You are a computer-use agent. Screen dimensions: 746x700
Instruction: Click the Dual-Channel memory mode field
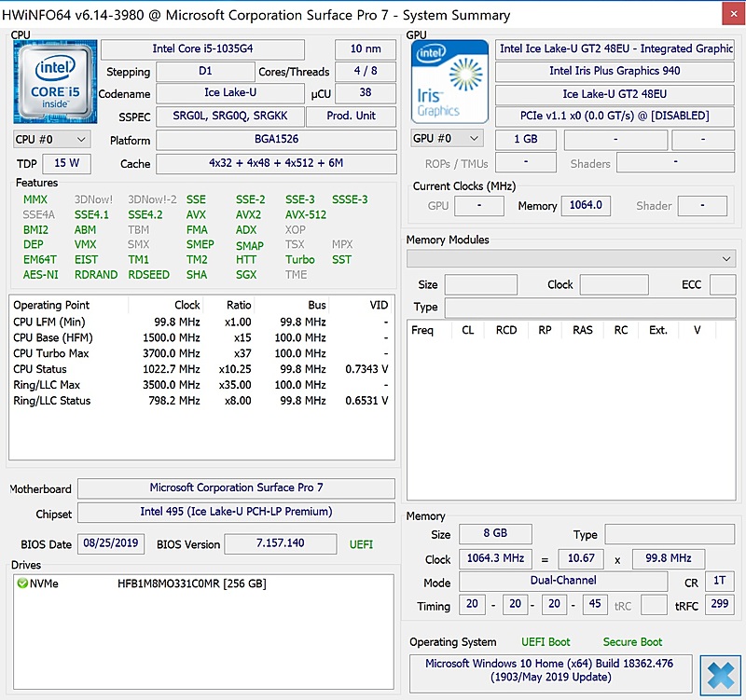[569, 581]
